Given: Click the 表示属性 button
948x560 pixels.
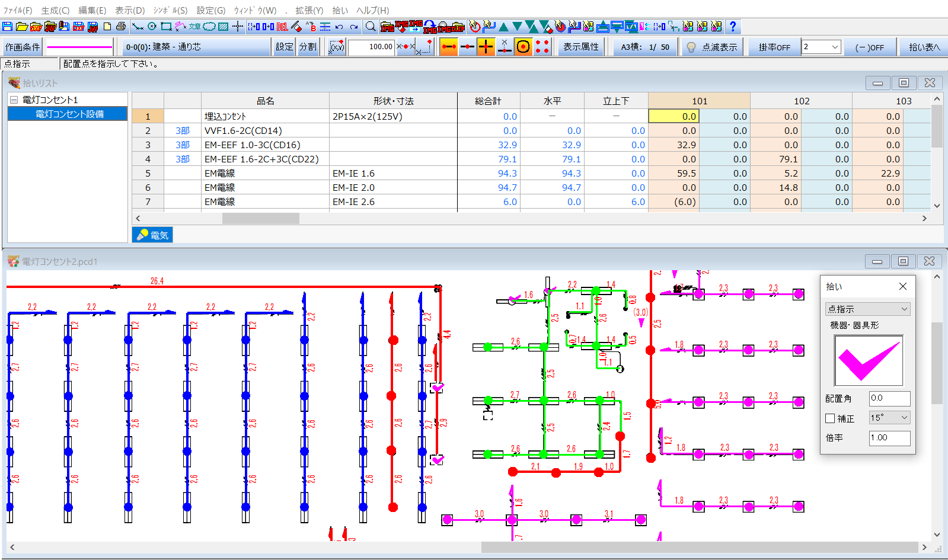Looking at the screenshot, I should pyautogui.click(x=581, y=47).
